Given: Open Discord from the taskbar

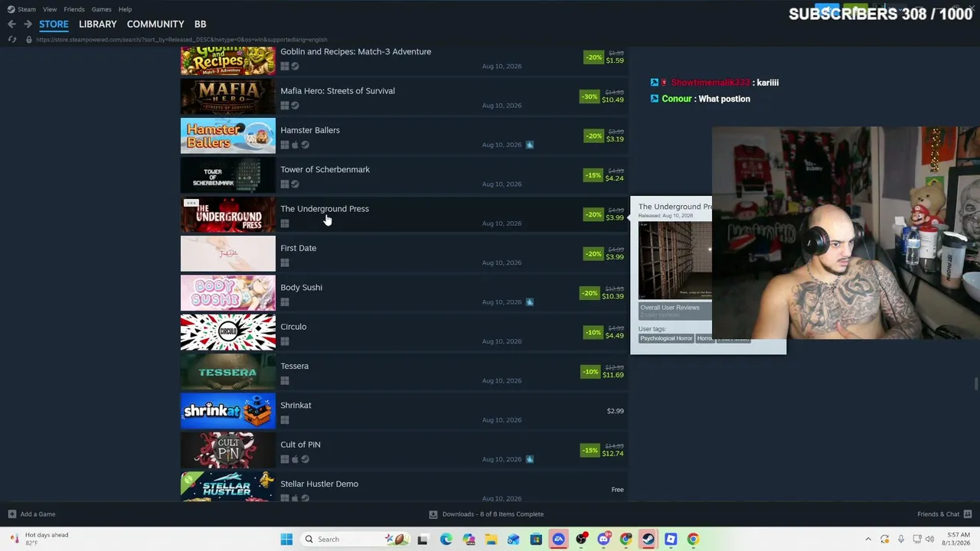Looking at the screenshot, I should (x=603, y=540).
